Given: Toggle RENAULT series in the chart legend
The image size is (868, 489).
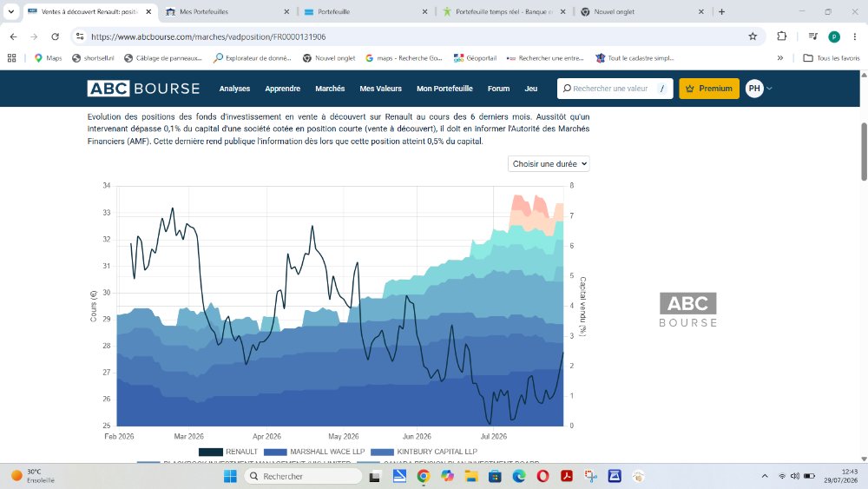Looking at the screenshot, I should [x=228, y=452].
